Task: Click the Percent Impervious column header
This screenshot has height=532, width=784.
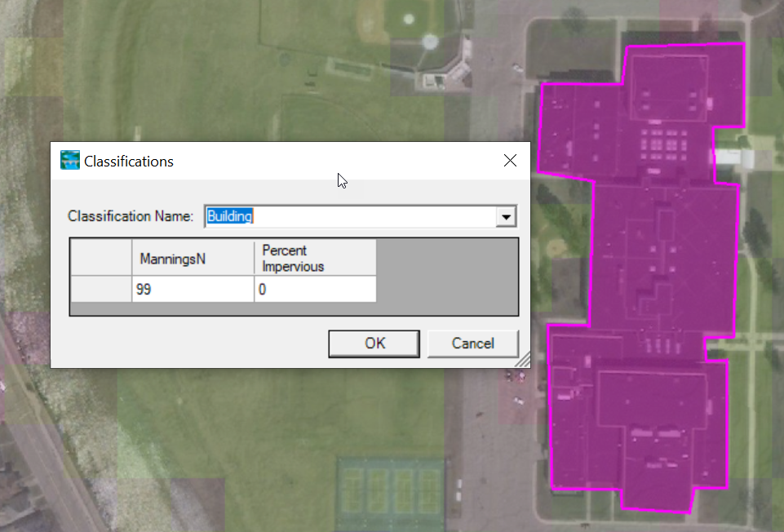Action: coord(316,258)
